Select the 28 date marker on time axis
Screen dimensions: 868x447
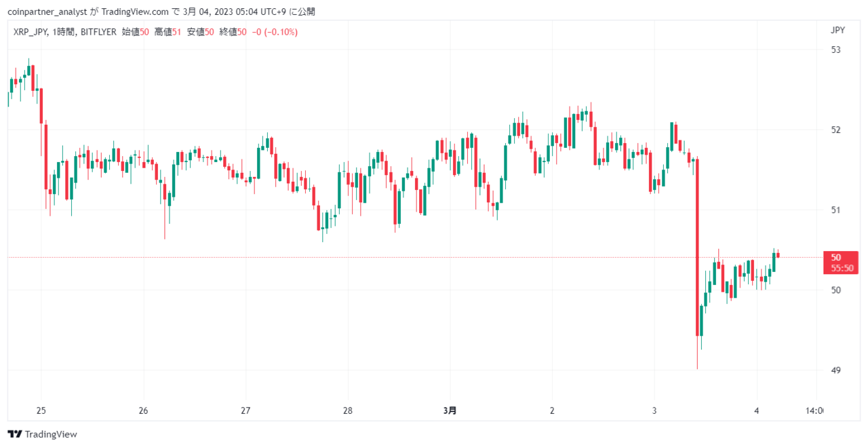(347, 410)
